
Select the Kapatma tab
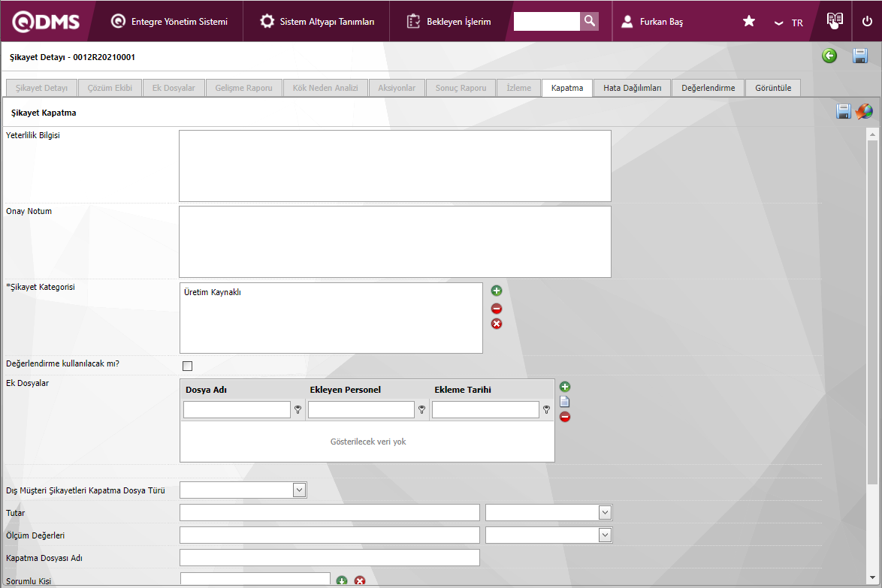click(x=567, y=88)
